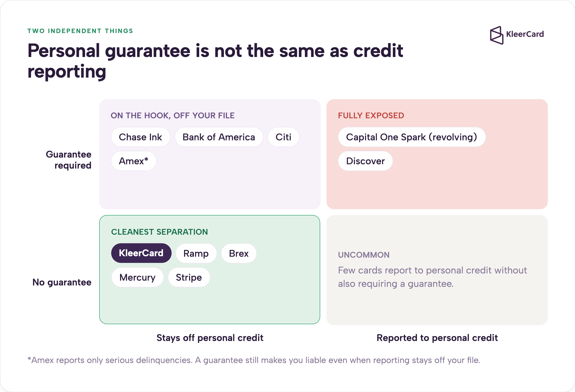Select Capital One Spark (revolving) pill

click(x=412, y=137)
